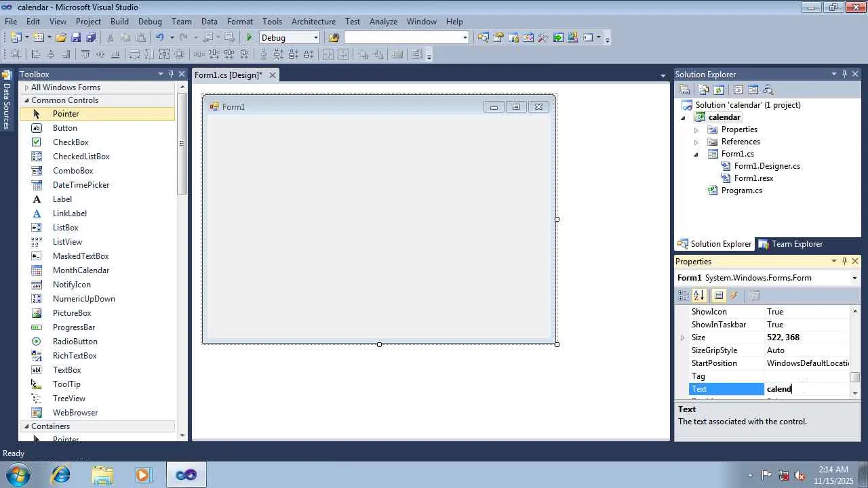
Task: Click the Find in Files icon
Action: tap(334, 38)
